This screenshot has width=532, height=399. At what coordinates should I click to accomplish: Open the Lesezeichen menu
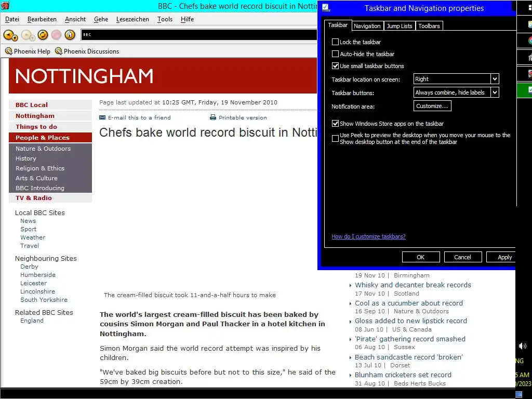tap(132, 19)
